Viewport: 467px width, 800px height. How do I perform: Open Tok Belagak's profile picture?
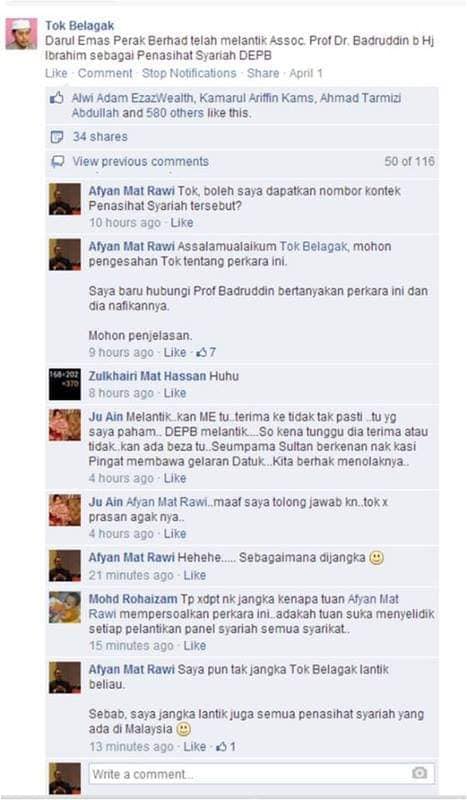tap(21, 34)
